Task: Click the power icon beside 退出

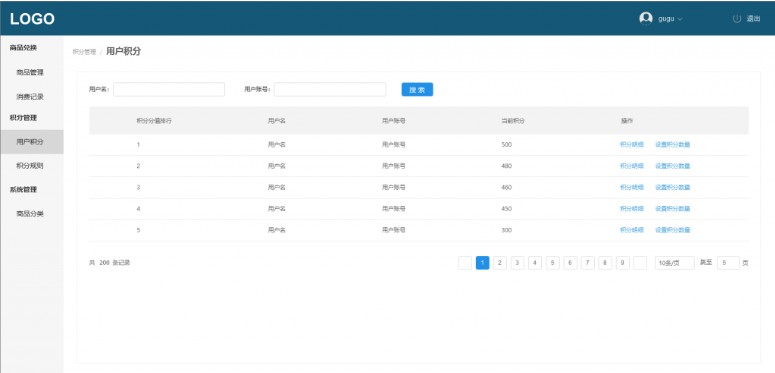Action: tap(737, 19)
